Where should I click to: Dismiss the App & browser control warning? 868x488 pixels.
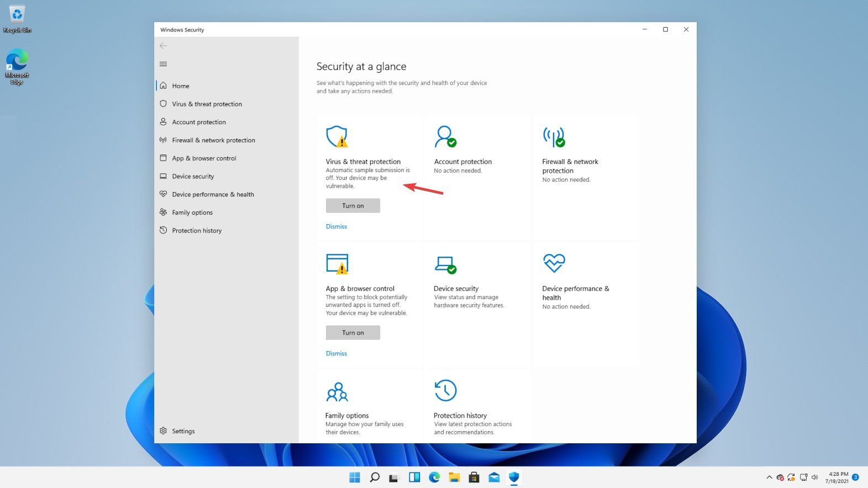[x=336, y=353]
